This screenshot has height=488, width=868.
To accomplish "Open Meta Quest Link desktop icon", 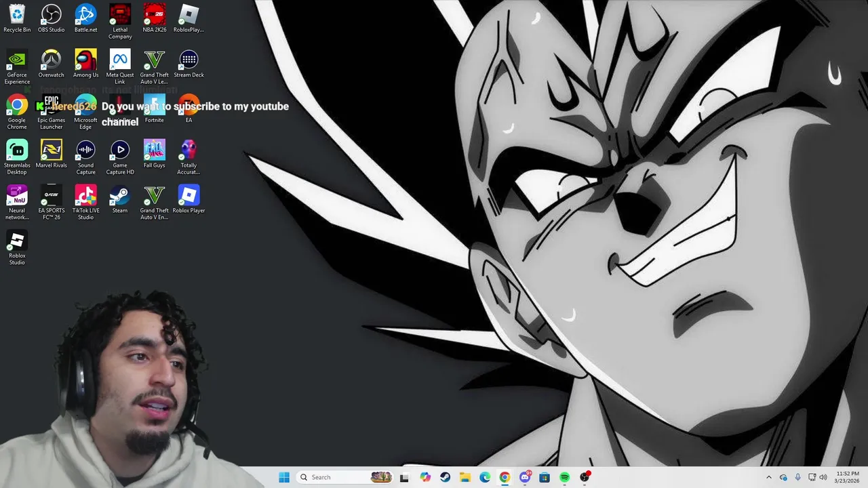I will (x=120, y=67).
